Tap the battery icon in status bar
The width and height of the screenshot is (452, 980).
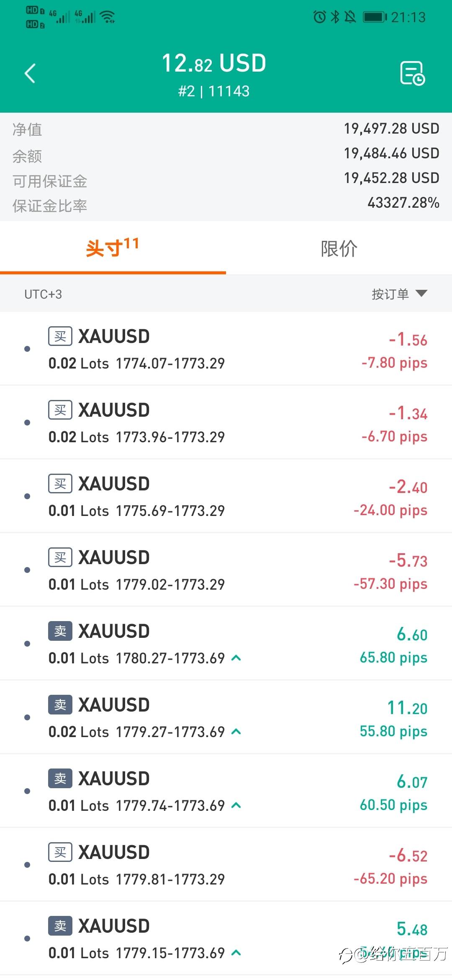[375, 17]
